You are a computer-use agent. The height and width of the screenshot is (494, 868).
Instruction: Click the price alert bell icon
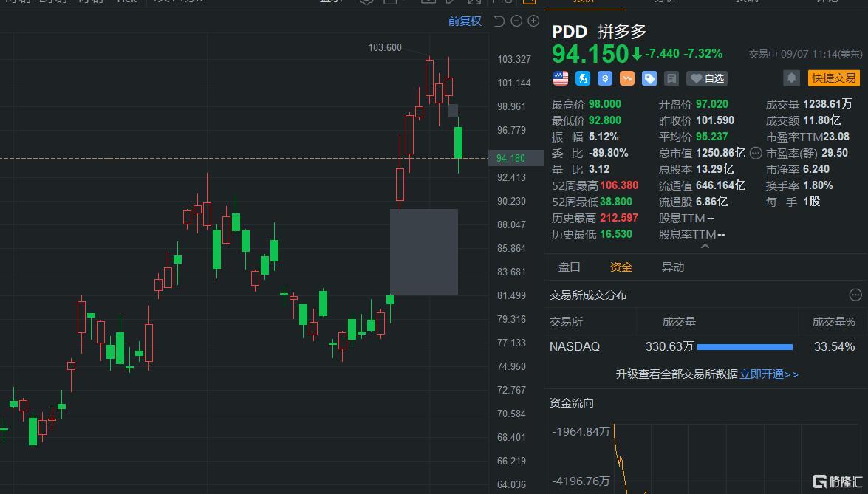tap(791, 78)
